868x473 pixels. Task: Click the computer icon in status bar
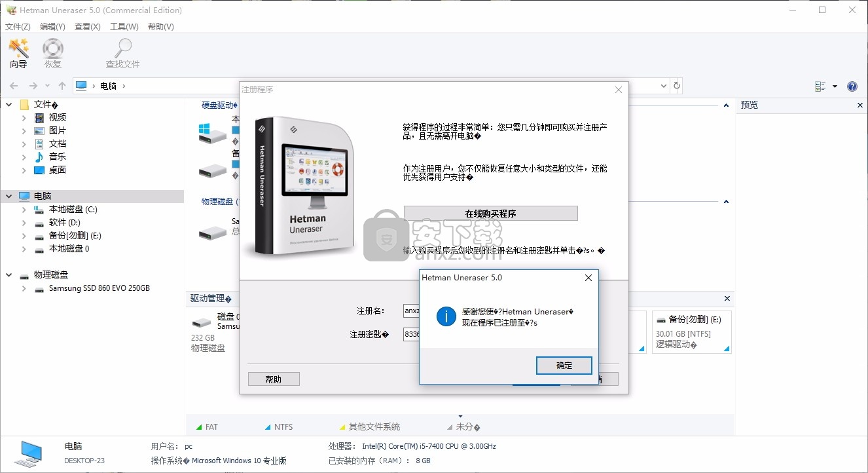pos(29,453)
